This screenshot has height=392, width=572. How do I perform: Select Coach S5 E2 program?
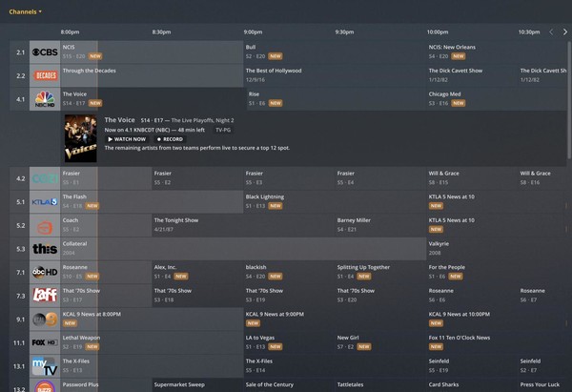coord(106,225)
